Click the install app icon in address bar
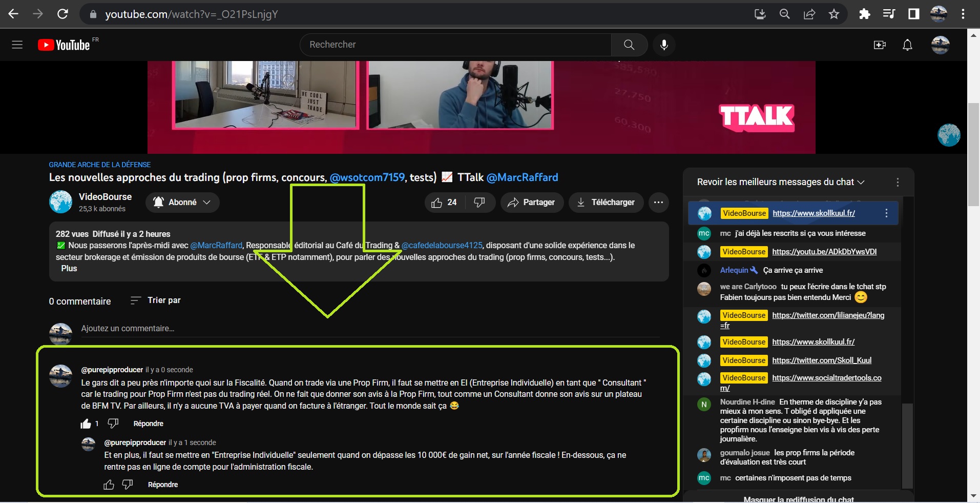This screenshot has width=980, height=503. (760, 14)
